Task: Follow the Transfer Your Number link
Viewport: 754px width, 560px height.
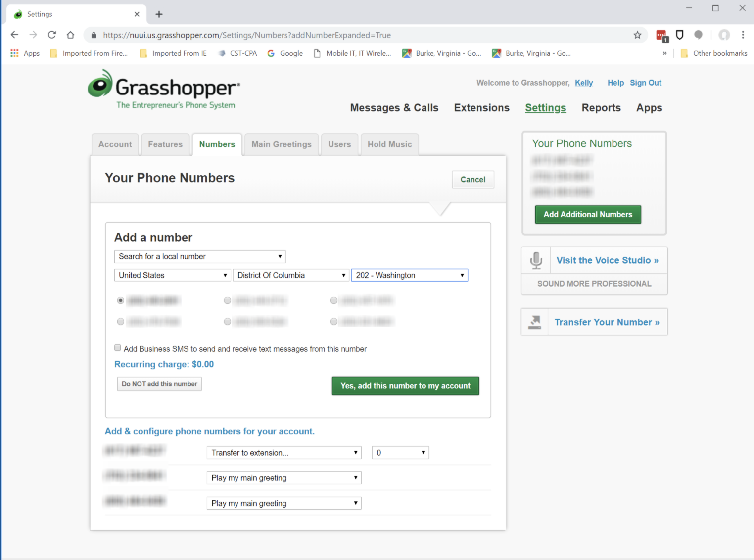Action: click(x=607, y=322)
